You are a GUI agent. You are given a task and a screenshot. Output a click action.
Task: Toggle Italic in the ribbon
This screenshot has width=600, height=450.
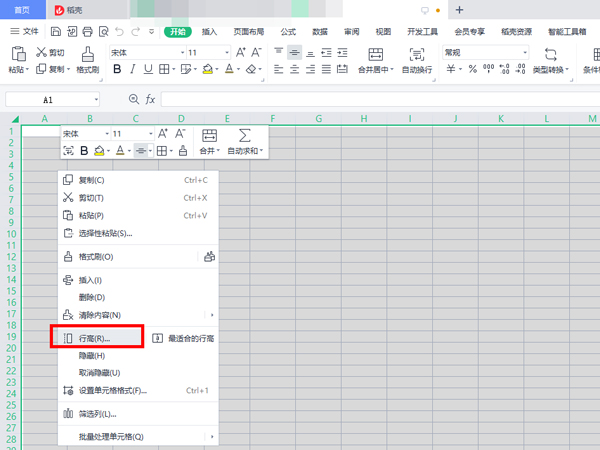click(132, 69)
